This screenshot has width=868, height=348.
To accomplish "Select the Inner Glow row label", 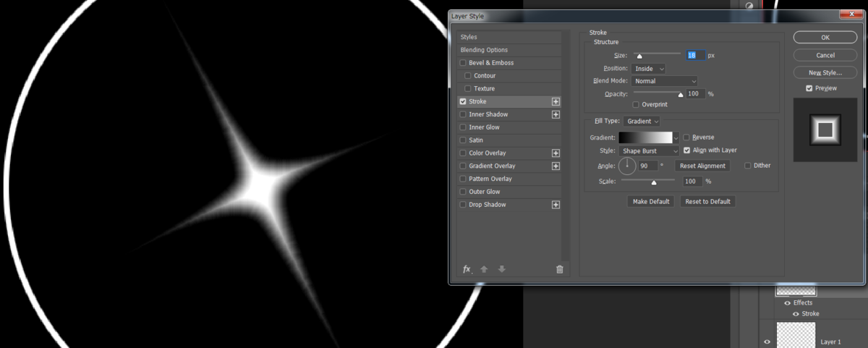I will tap(484, 127).
